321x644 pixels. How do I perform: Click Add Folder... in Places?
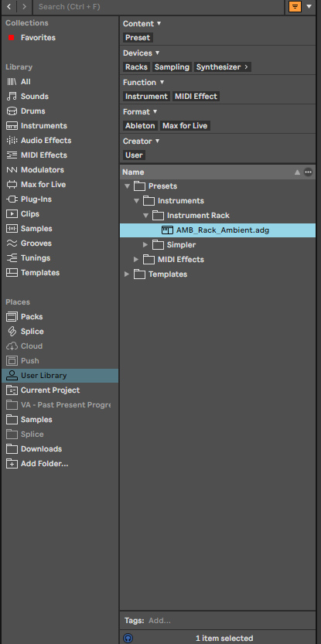click(60, 464)
